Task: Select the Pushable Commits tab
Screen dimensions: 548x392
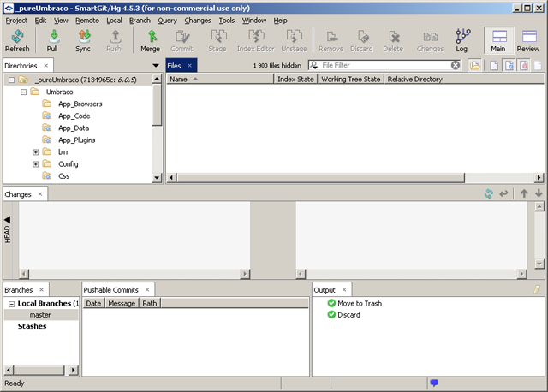Action: tap(113, 290)
